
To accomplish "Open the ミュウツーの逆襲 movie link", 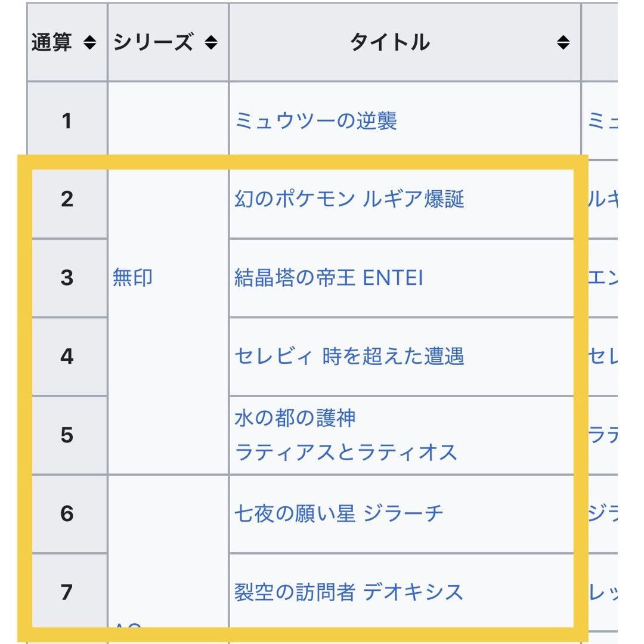I will tap(316, 121).
